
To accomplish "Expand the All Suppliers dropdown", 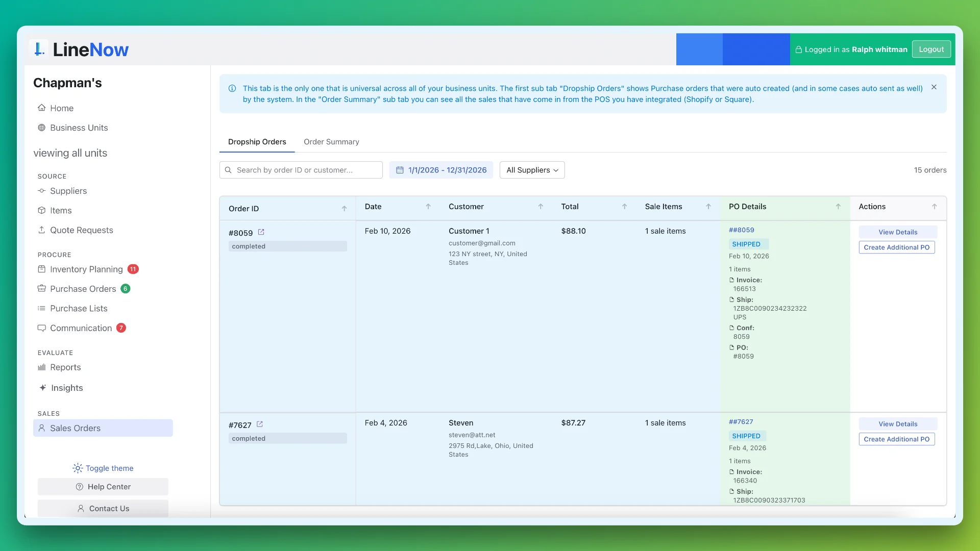I will [x=532, y=170].
